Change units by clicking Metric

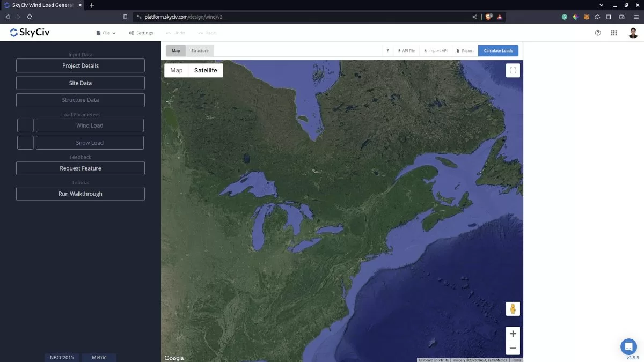(99, 357)
